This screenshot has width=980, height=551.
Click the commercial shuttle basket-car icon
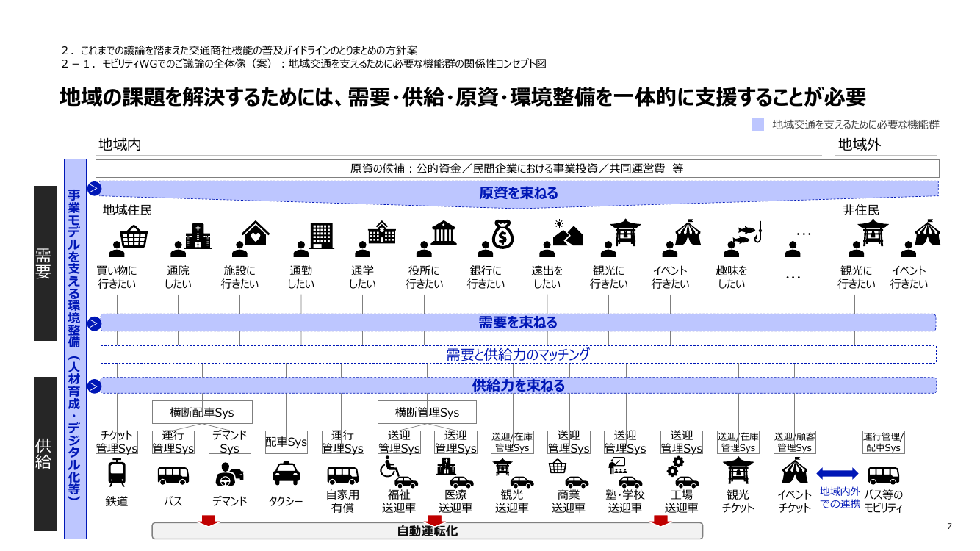569,472
